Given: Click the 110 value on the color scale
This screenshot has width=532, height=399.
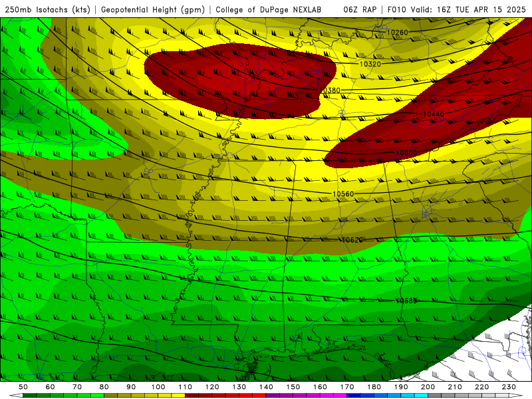Looking at the screenshot, I should 186,387.
